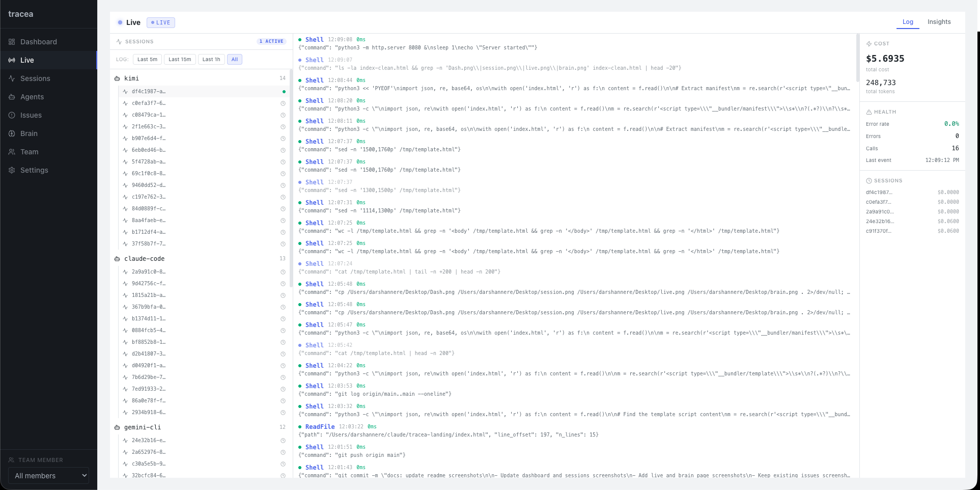Click the Brain icon in sidebar

[x=12, y=133]
